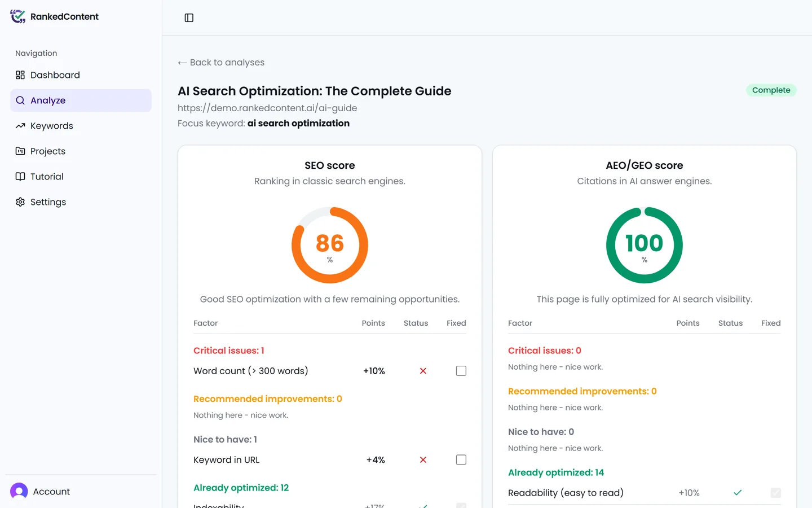The width and height of the screenshot is (812, 508).
Task: Click the RankedContent logo icon
Action: click(x=18, y=16)
